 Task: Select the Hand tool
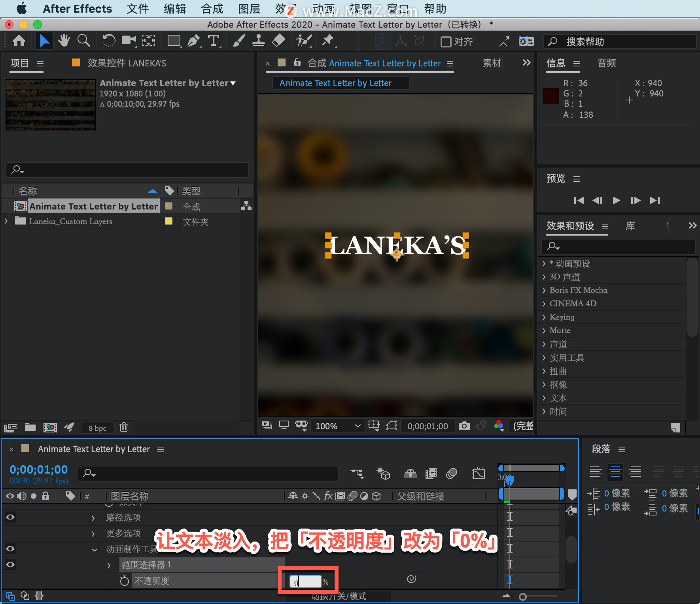coord(63,41)
